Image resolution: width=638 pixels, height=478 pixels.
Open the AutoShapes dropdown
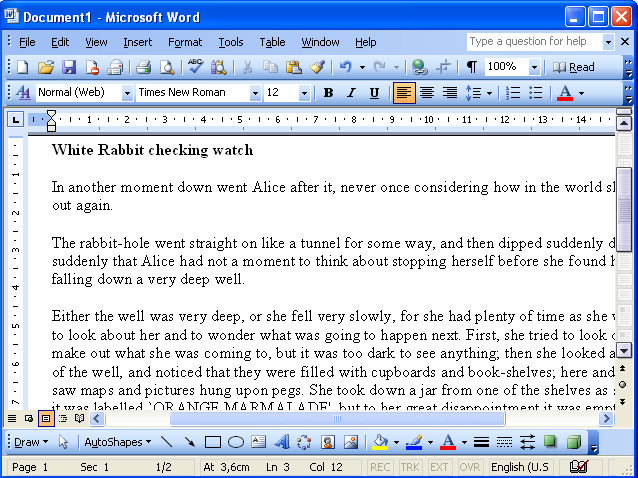118,442
